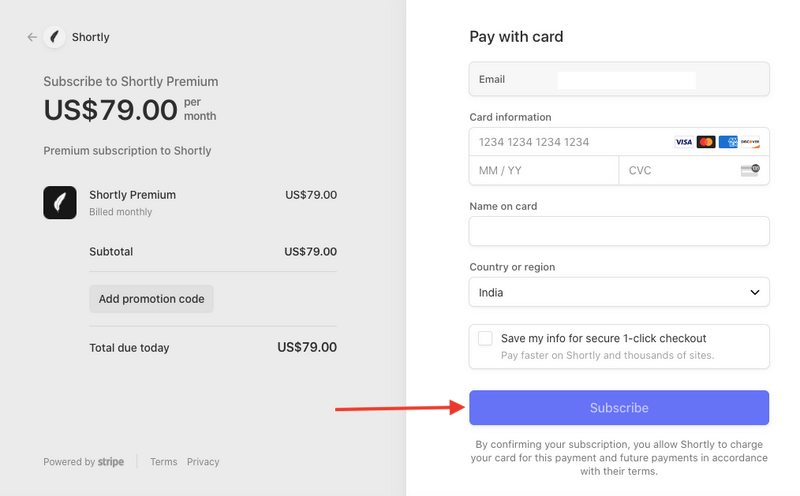Image resolution: width=800 pixels, height=496 pixels.
Task: Click the chevron on India selector
Action: coord(754,293)
